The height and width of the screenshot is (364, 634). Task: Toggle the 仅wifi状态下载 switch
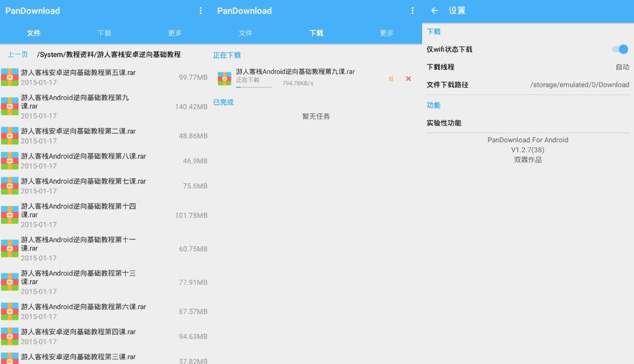(x=620, y=49)
